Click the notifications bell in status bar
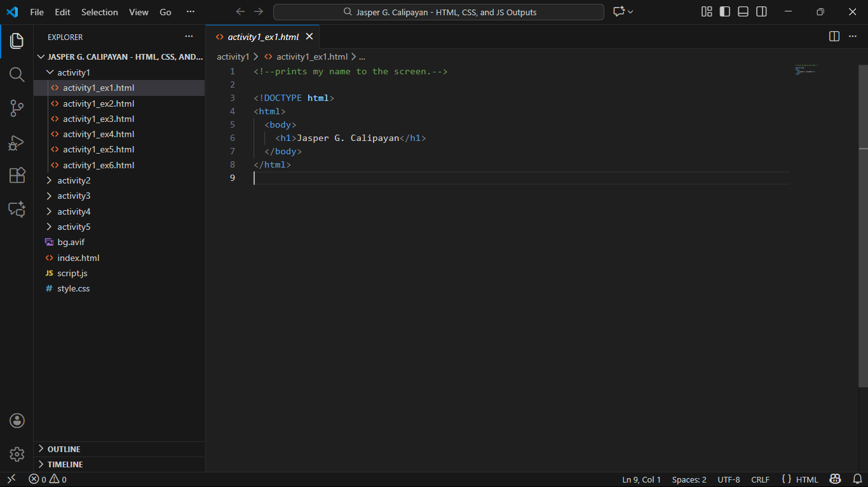This screenshot has width=868, height=487. coord(857,479)
